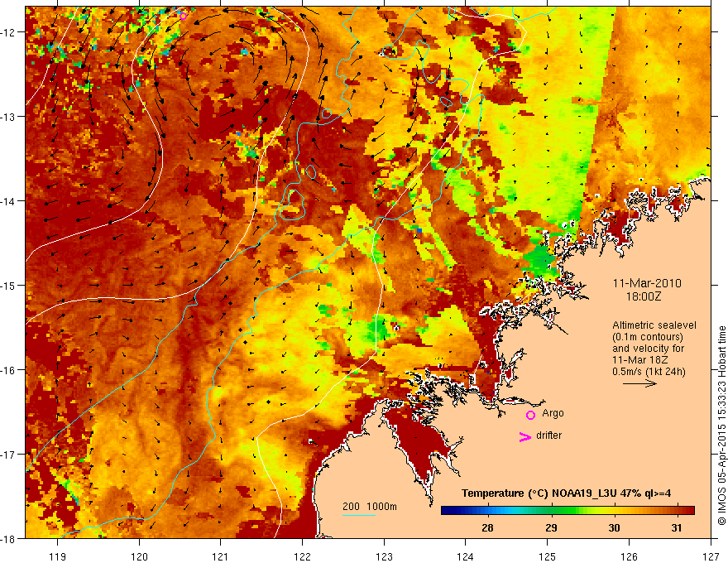The height and width of the screenshot is (563, 728).
Task: Click the '11-Mar 18Z' legend text
Action: (x=638, y=360)
